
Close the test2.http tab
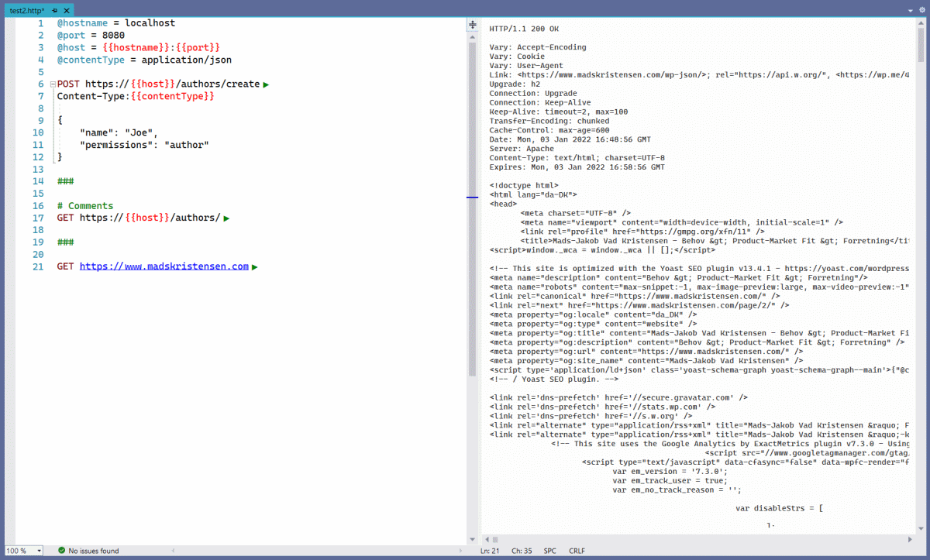click(x=67, y=10)
